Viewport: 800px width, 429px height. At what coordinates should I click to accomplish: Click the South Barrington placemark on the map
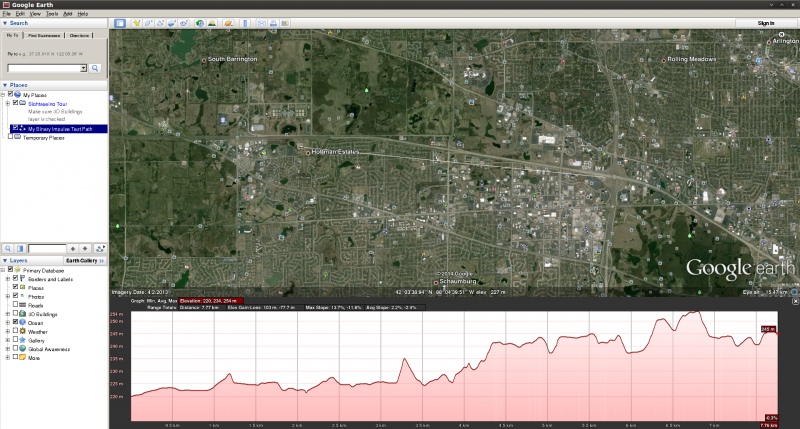[204, 60]
